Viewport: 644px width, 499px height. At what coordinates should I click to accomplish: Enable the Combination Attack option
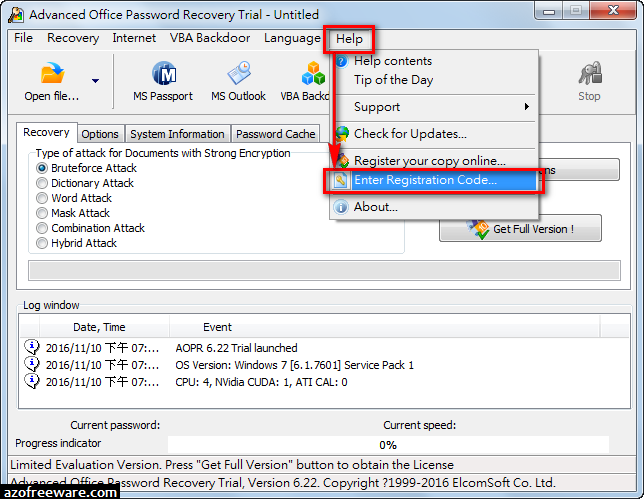[42, 228]
